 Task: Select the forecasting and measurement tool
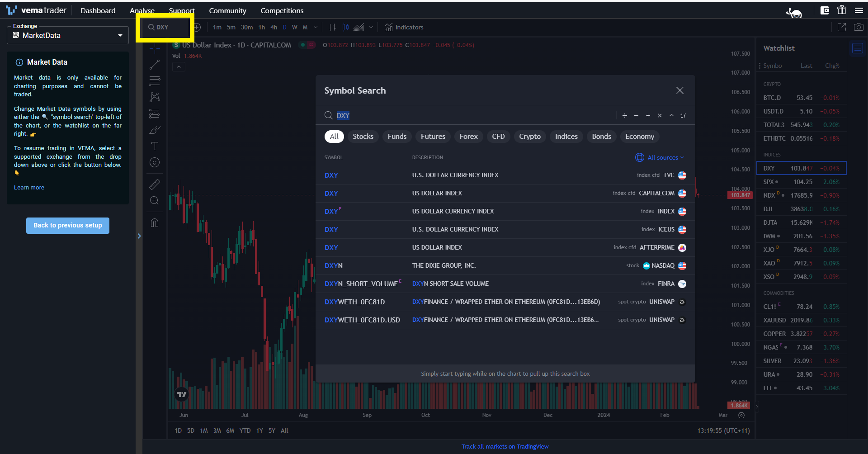click(x=155, y=113)
